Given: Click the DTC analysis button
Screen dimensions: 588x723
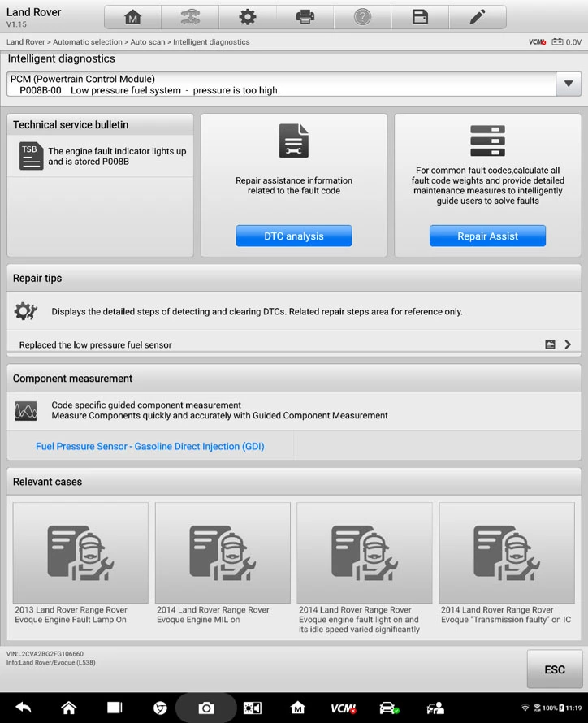Looking at the screenshot, I should tap(293, 236).
